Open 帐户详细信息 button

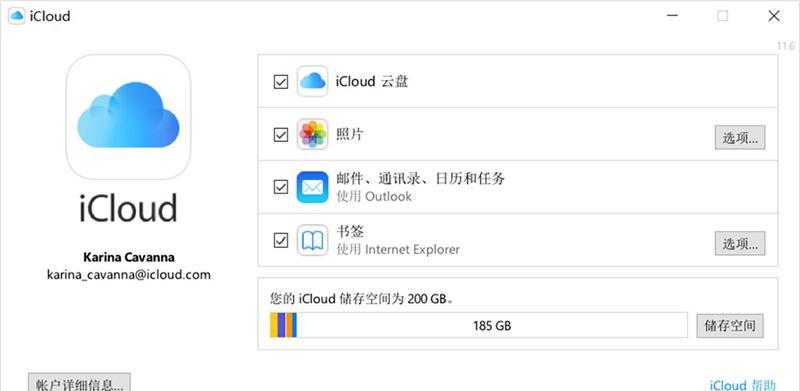(79, 383)
